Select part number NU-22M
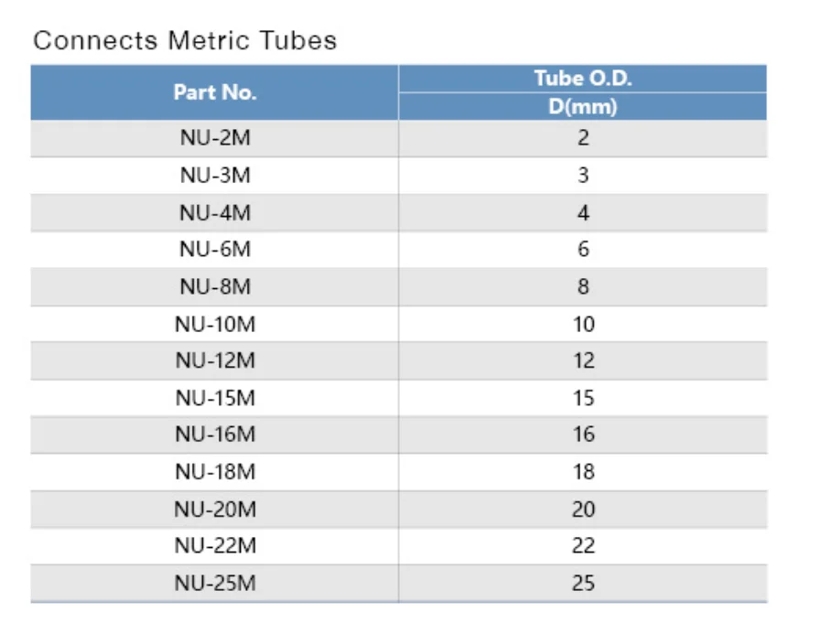The width and height of the screenshot is (820, 644). point(215,546)
